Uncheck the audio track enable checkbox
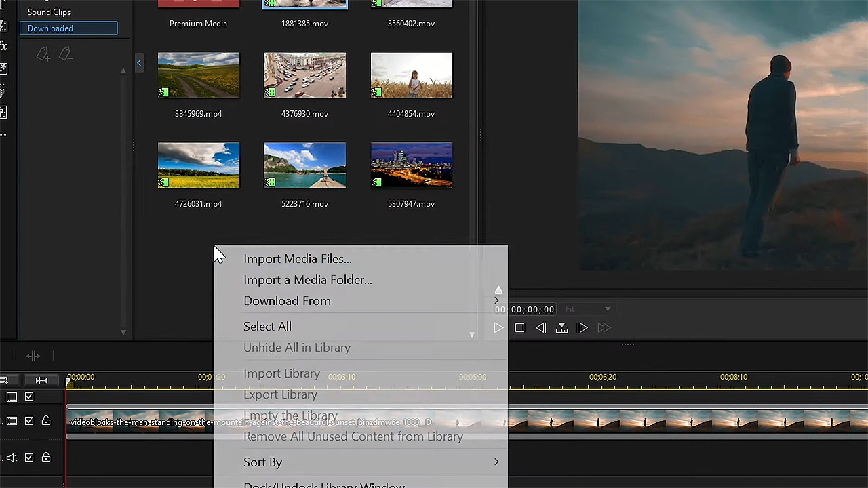The width and height of the screenshot is (868, 488). (29, 457)
